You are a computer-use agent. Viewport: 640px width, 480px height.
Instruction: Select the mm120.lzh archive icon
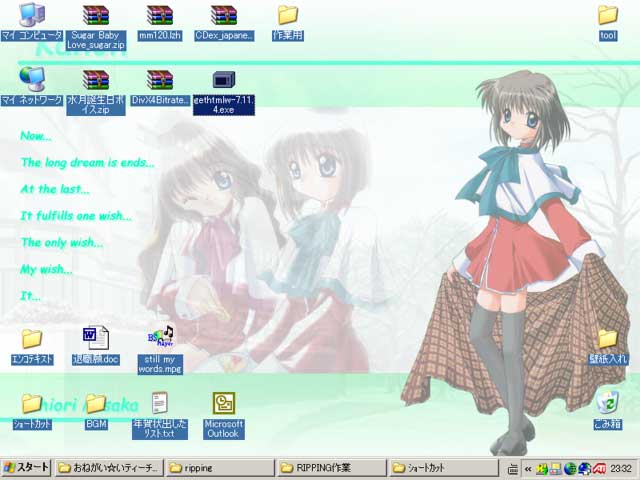[x=160, y=16]
